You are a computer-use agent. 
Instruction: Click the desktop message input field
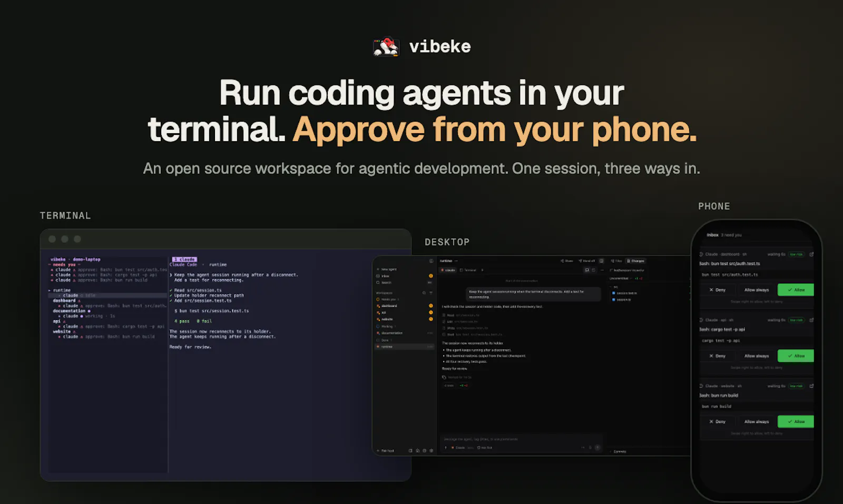point(522,439)
